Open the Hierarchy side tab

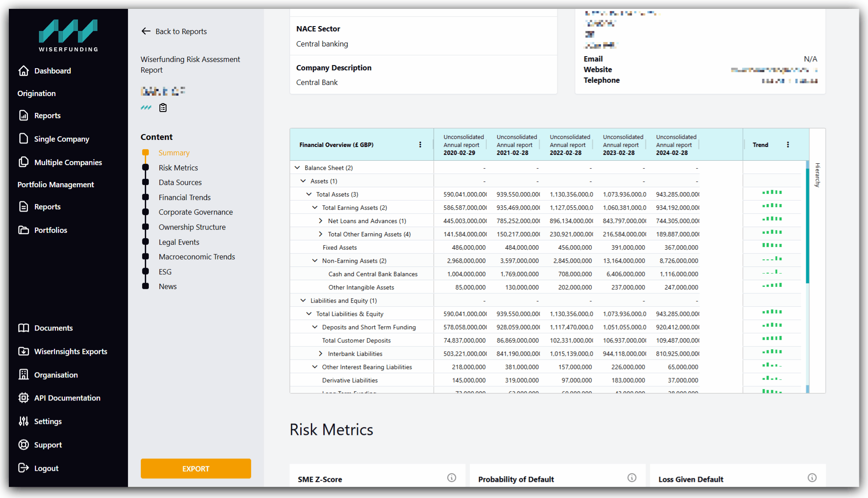tap(818, 175)
